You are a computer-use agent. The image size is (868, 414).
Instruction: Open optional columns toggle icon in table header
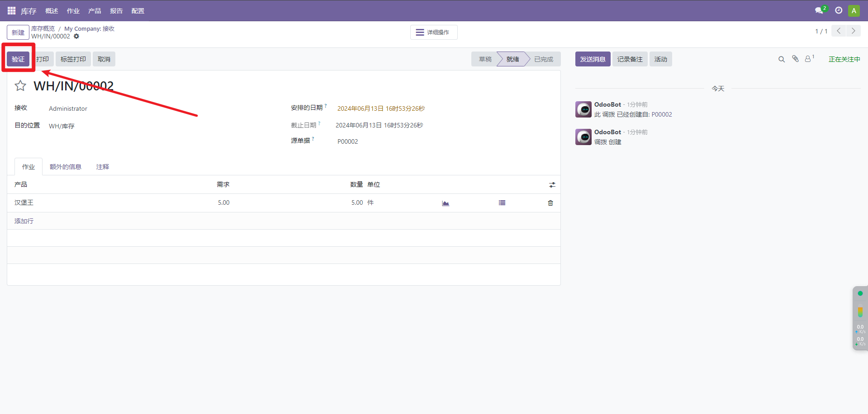coord(552,185)
